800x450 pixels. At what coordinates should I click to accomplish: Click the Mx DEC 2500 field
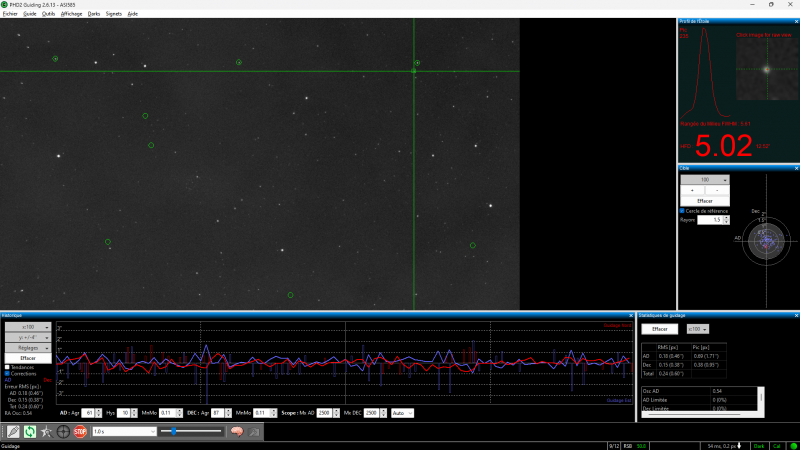coord(371,413)
